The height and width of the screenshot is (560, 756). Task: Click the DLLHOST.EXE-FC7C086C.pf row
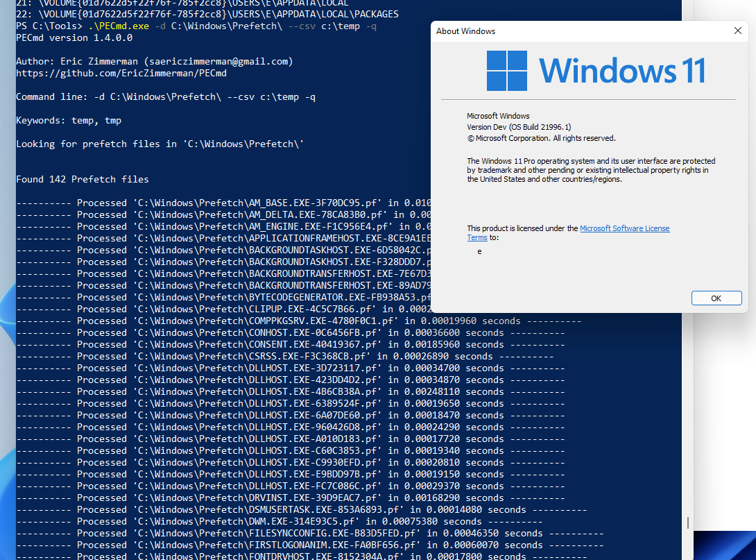(x=290, y=486)
